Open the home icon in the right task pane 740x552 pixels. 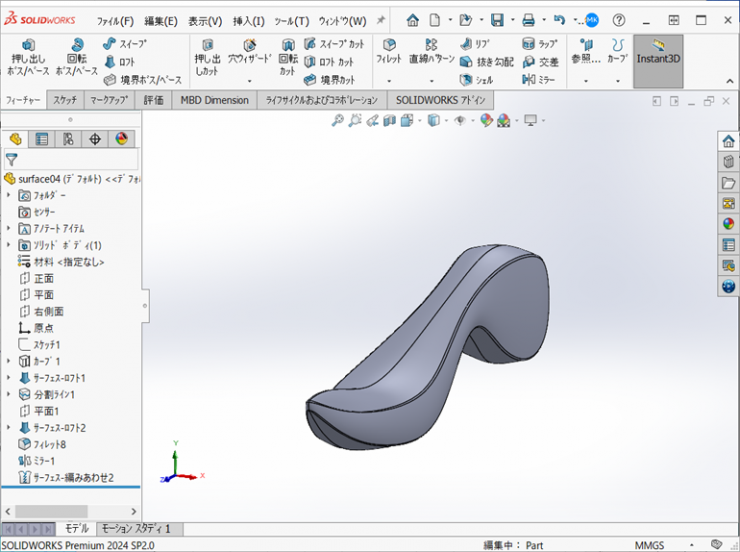pyautogui.click(x=728, y=140)
